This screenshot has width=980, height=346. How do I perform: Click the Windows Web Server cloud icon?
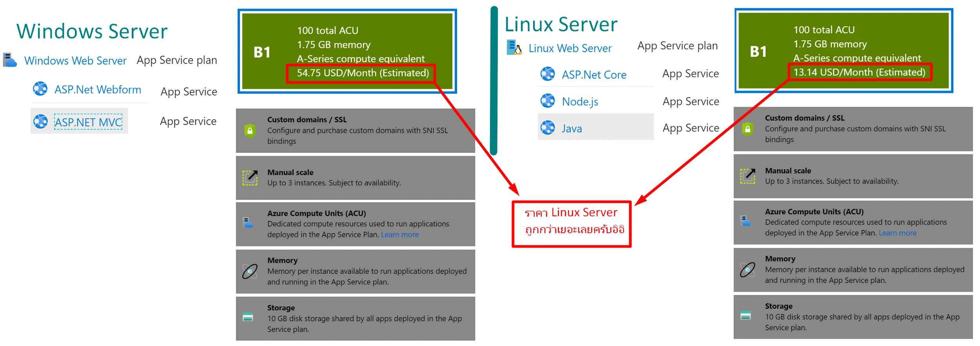click(x=10, y=60)
